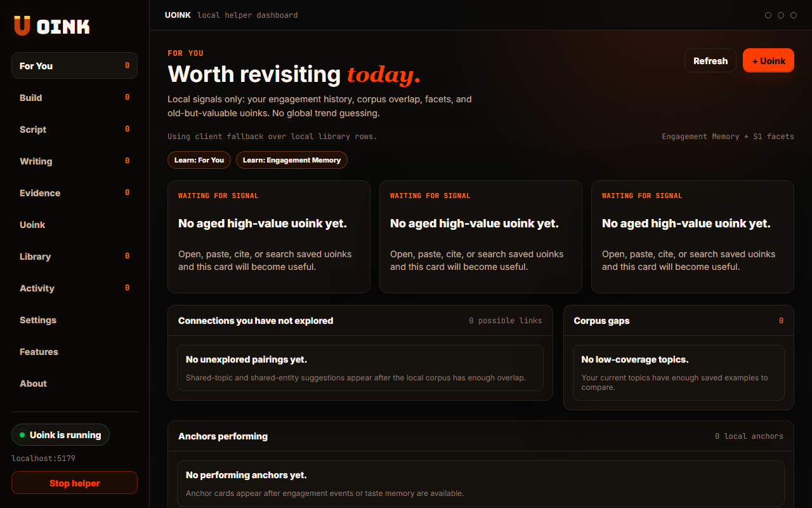Click the Anchors performing heading
The image size is (812, 508).
tap(223, 436)
